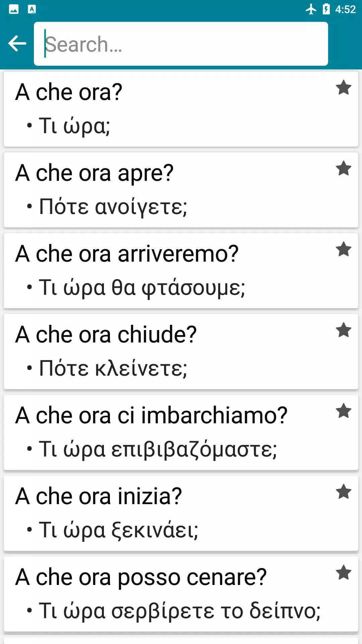The width and height of the screenshot is (362, 644).
Task: Star the "A che ora ci imbarchiamo?" entry
Action: pyautogui.click(x=344, y=411)
